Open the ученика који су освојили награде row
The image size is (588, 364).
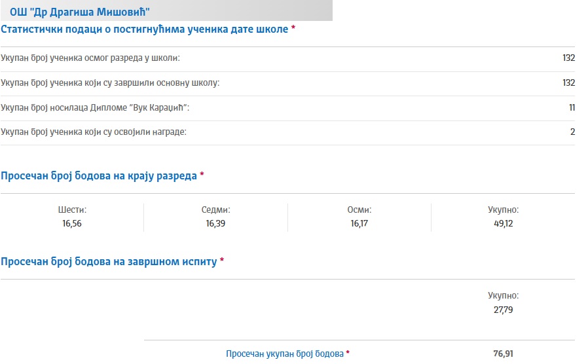coord(287,132)
